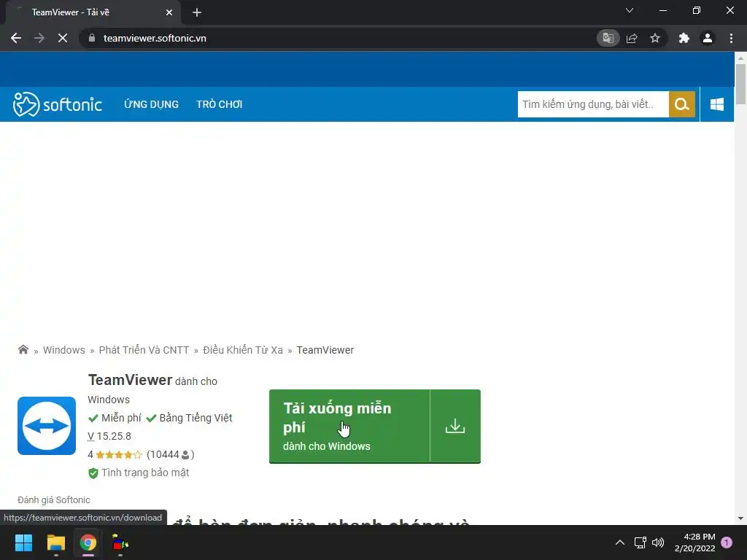Open the notification badge with 1
This screenshot has height=560, width=747.
click(727, 542)
